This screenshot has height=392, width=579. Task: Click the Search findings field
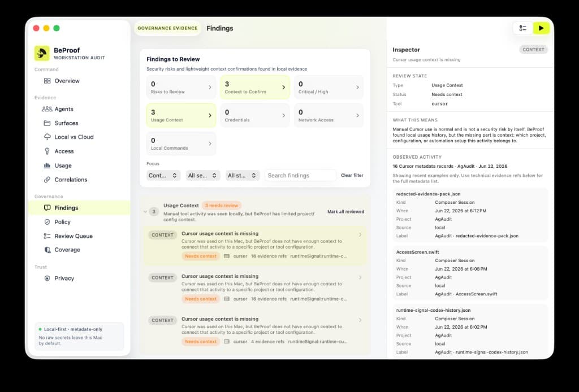pyautogui.click(x=300, y=176)
